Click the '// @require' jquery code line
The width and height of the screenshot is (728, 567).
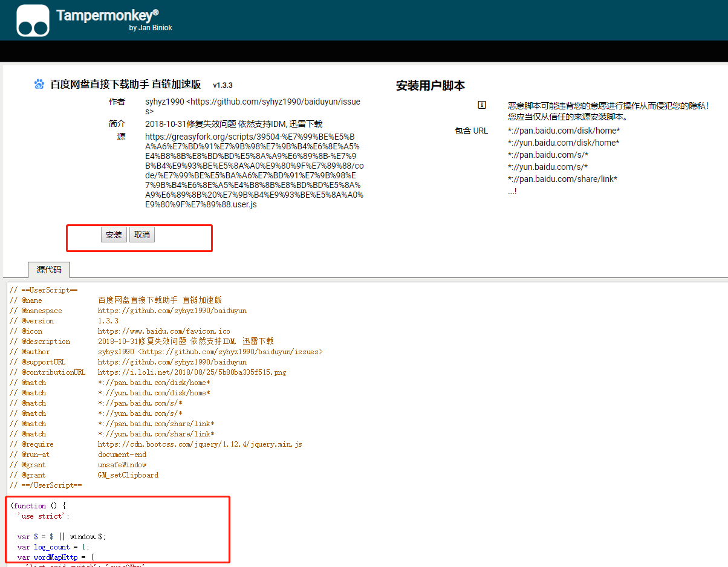coord(156,444)
